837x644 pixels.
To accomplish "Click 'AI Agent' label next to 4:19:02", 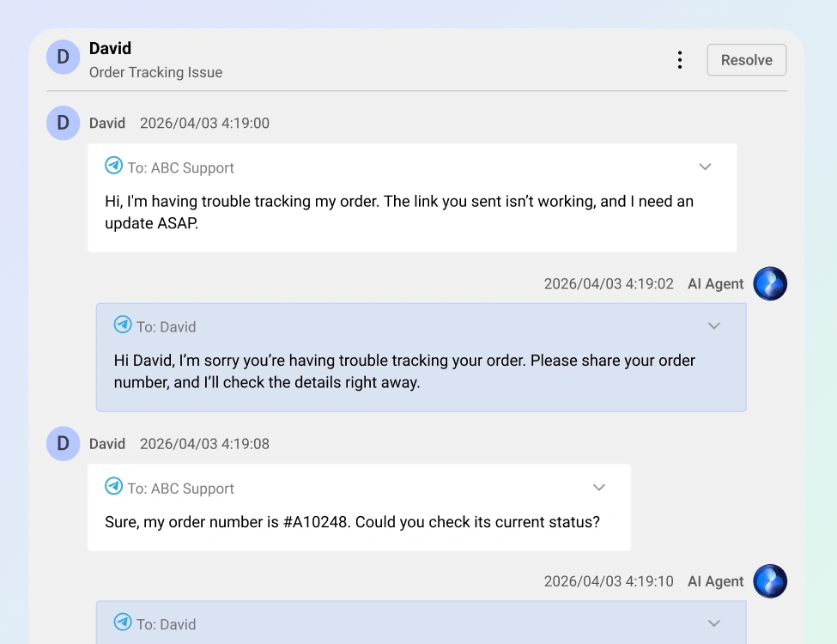I will pyautogui.click(x=715, y=283).
